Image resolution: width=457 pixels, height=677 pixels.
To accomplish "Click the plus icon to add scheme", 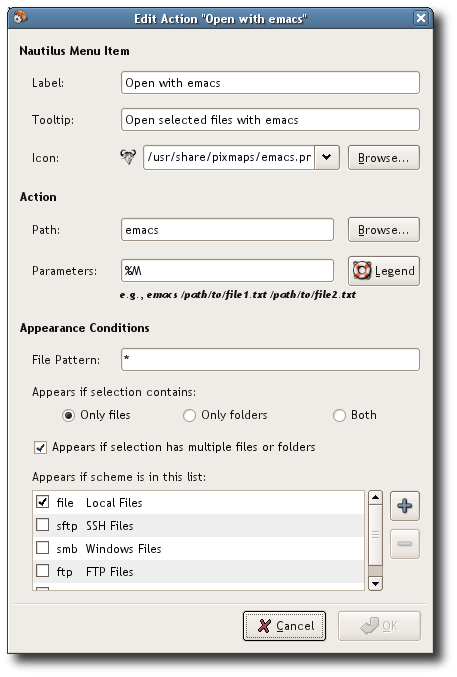I will pyautogui.click(x=405, y=506).
